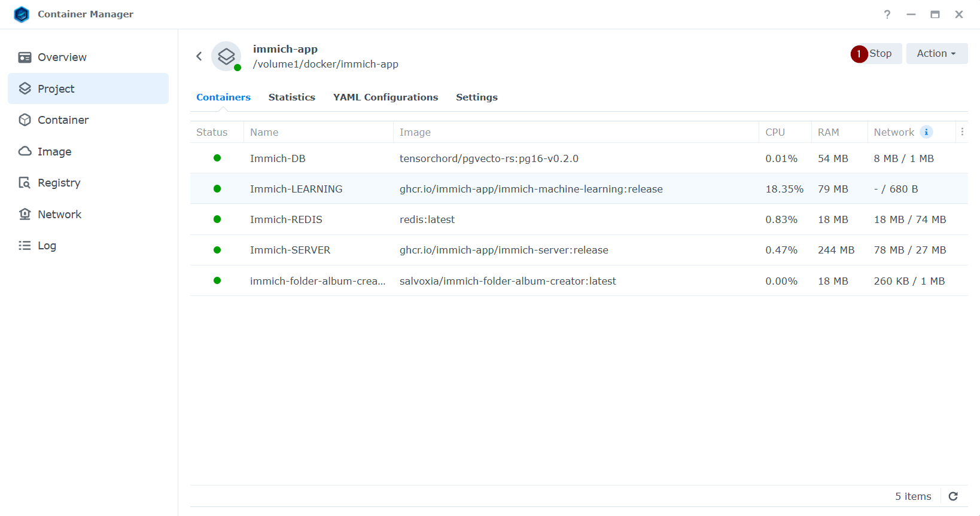Screen dimensions: 980x516
Task: Go to Container in the sidebar
Action: [x=88, y=120]
